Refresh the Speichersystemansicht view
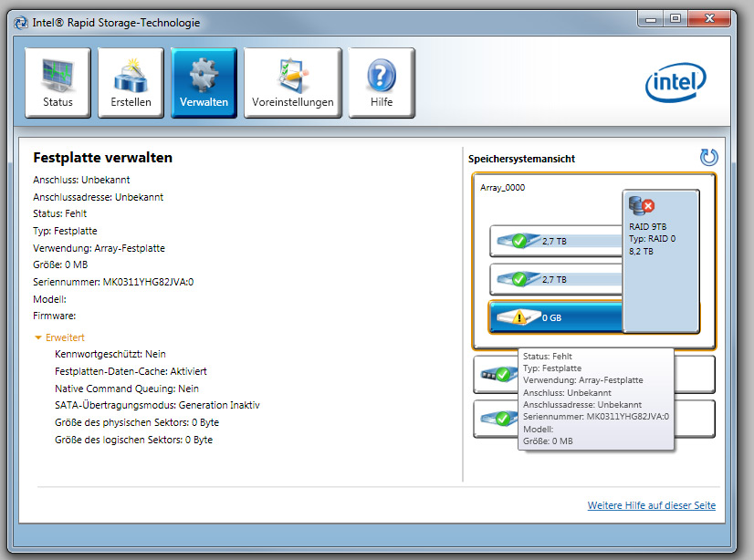 pyautogui.click(x=708, y=158)
